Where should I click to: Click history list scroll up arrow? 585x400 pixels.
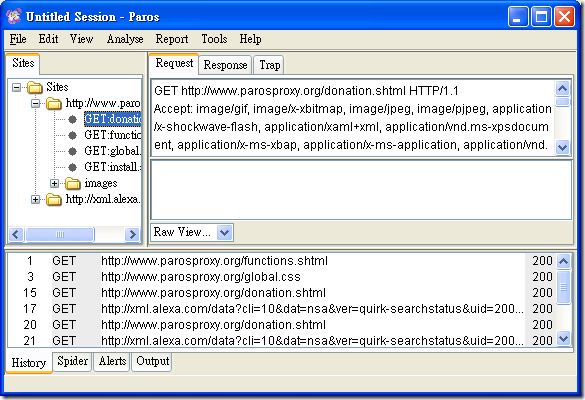(x=563, y=261)
